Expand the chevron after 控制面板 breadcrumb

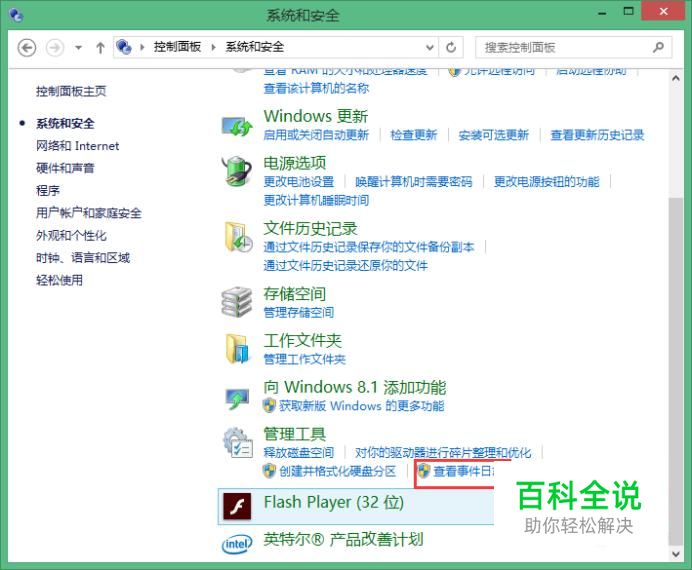(214, 47)
